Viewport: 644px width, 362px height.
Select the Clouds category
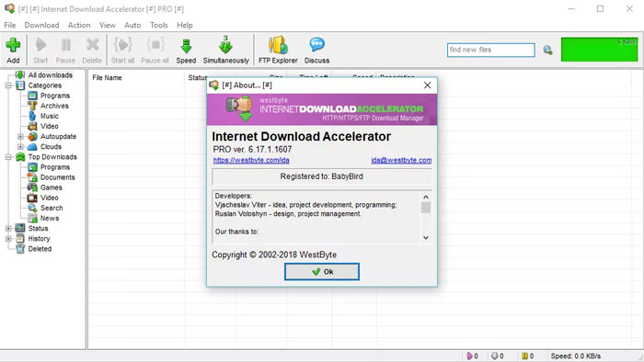click(x=51, y=147)
